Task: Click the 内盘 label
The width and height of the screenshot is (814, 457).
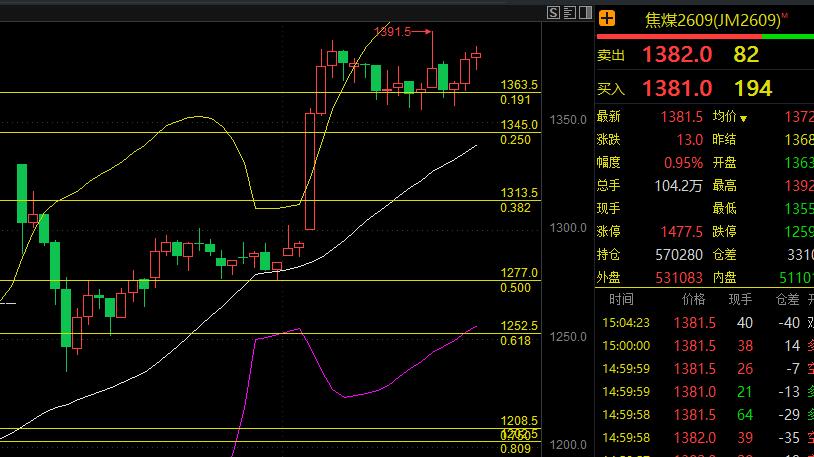Action: (x=724, y=277)
